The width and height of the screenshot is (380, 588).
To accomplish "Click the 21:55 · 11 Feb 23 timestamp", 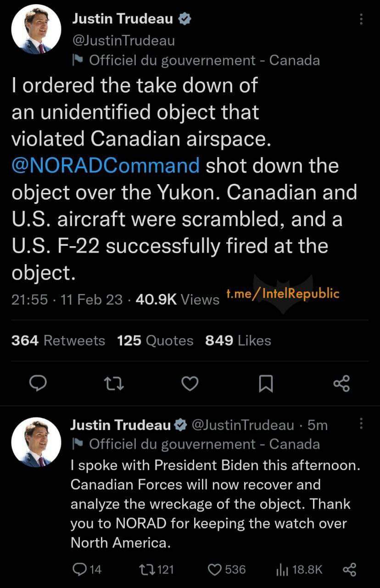I will tap(67, 300).
